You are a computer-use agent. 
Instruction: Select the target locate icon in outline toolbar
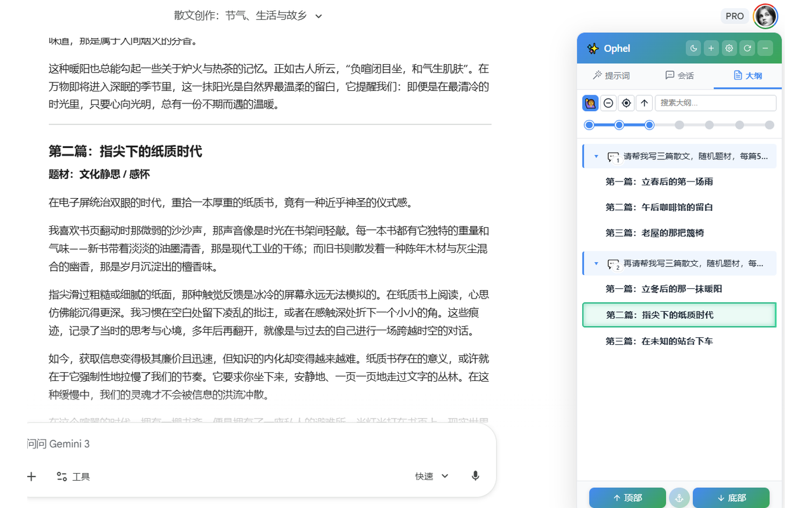point(626,102)
